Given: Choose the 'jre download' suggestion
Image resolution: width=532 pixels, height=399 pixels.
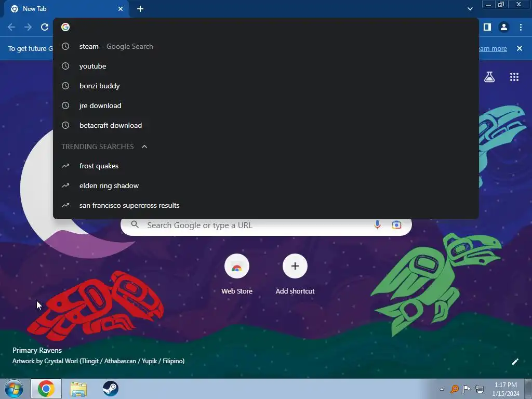Looking at the screenshot, I should coord(266,105).
